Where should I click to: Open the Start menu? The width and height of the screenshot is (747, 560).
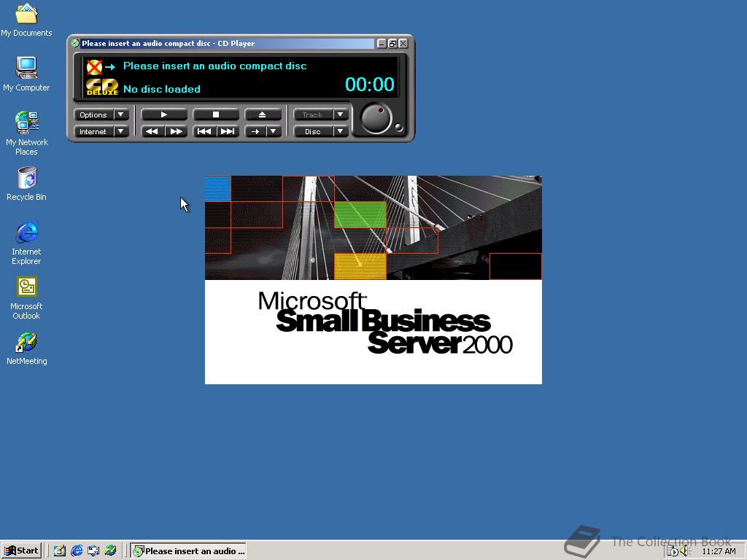21,551
